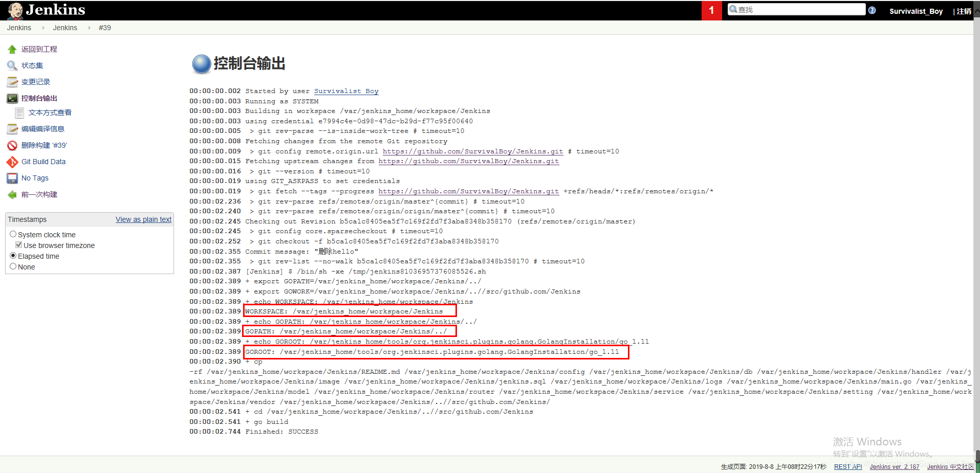
Task: Click the Timestamps panel title
Action: pos(27,219)
